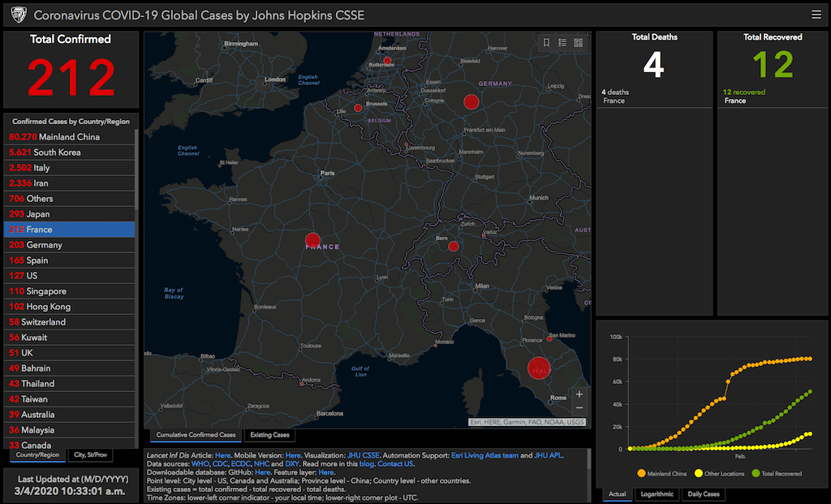The height and width of the screenshot is (504, 831).
Task: Switch to the City, St/Prov tab
Action: [90, 454]
